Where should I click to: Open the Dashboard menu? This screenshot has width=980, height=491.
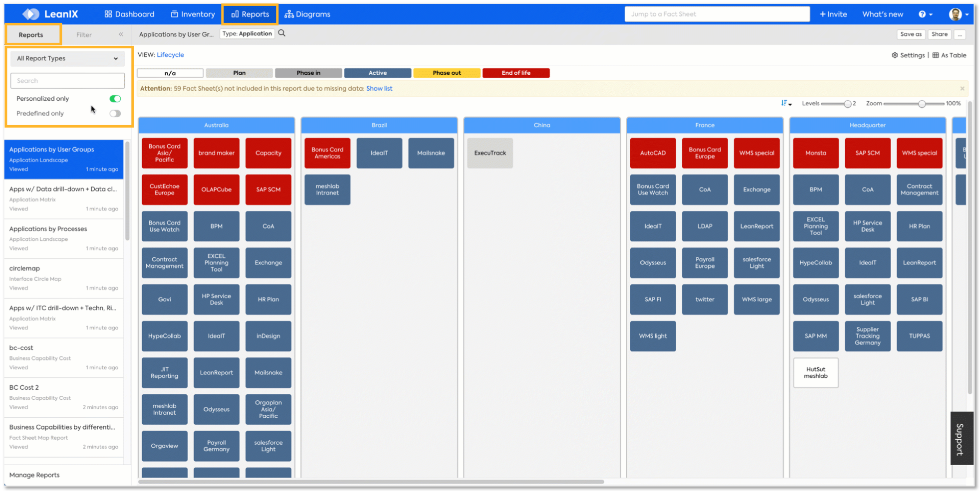[x=129, y=14]
